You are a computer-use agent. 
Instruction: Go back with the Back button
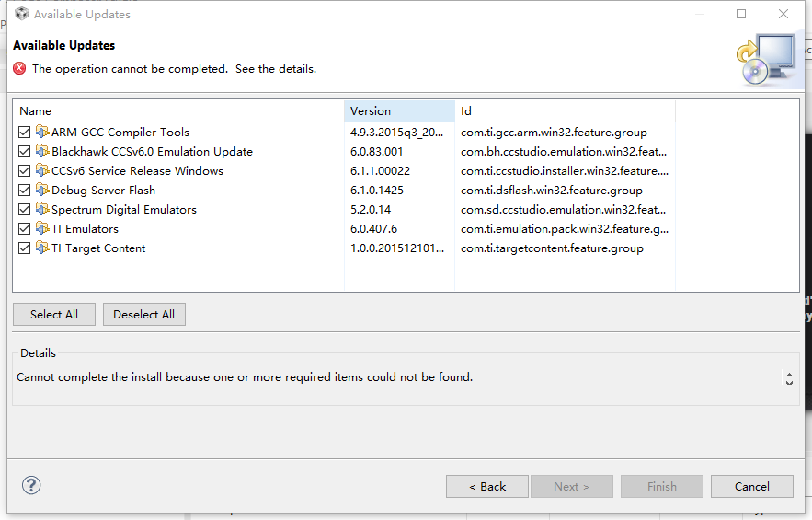tap(487, 486)
